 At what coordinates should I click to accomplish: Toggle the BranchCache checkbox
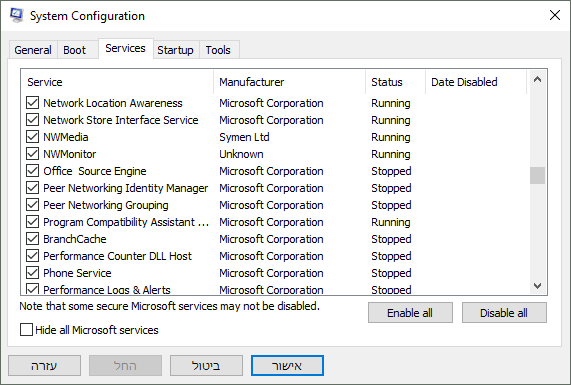pyautogui.click(x=32, y=239)
